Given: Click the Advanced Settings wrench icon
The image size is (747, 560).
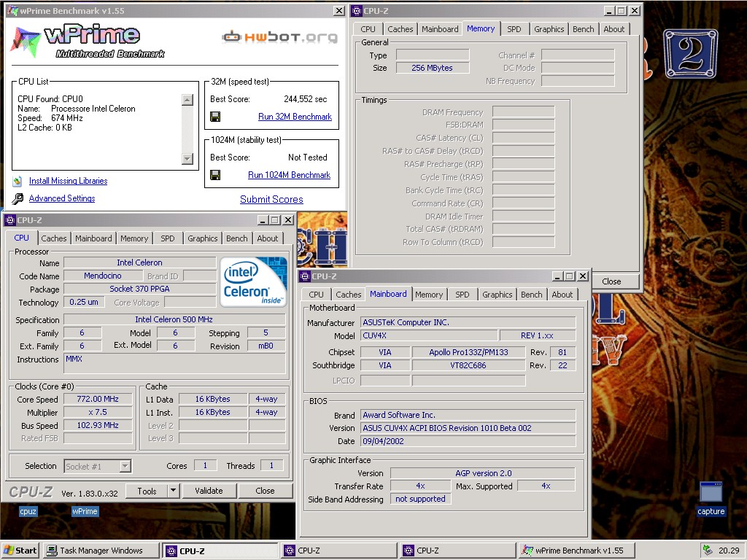Looking at the screenshot, I should click(x=18, y=198).
